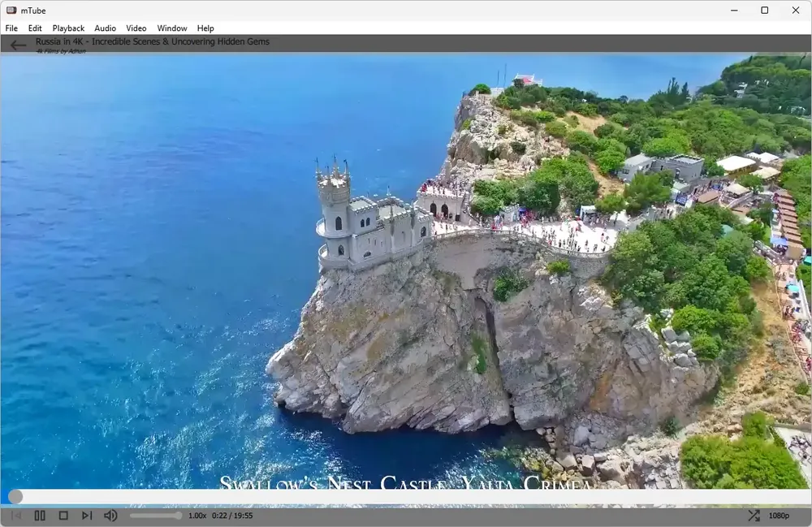Go to the previous video track
Screen dimensions: 812x527
click(16, 516)
